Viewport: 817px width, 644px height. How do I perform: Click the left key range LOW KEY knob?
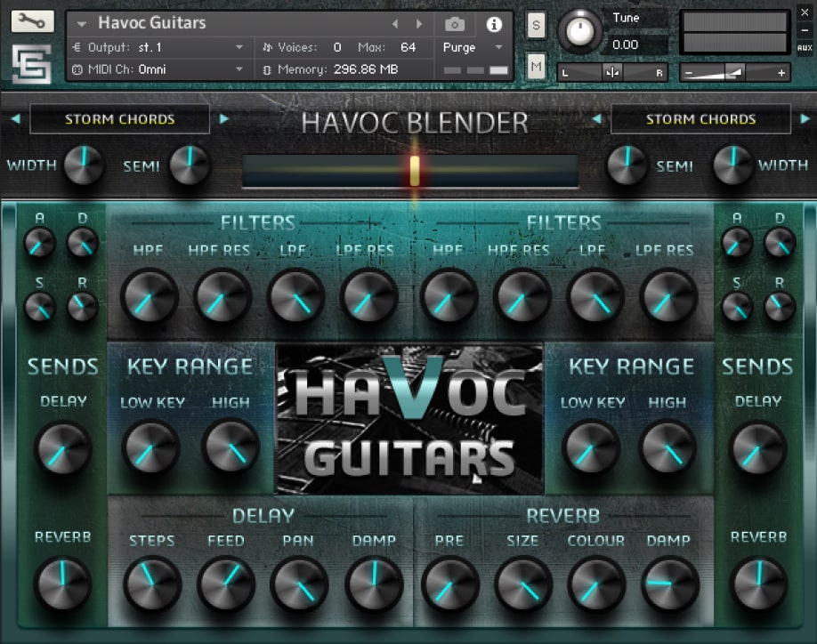click(150, 447)
